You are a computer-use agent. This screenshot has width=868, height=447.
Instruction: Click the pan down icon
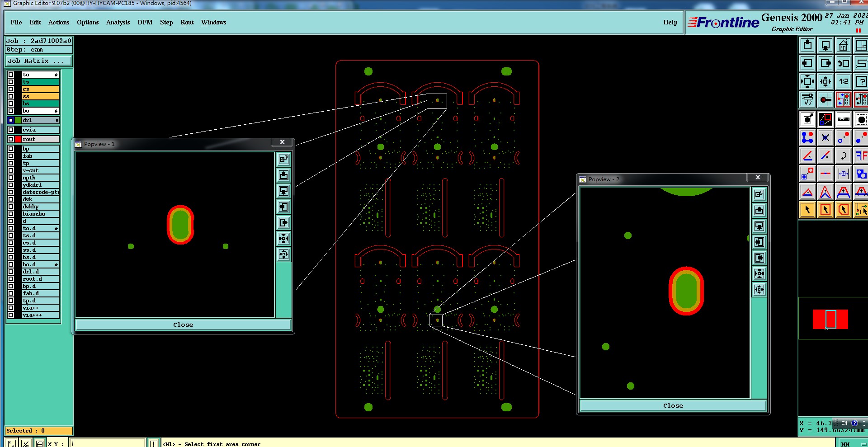coord(826,45)
